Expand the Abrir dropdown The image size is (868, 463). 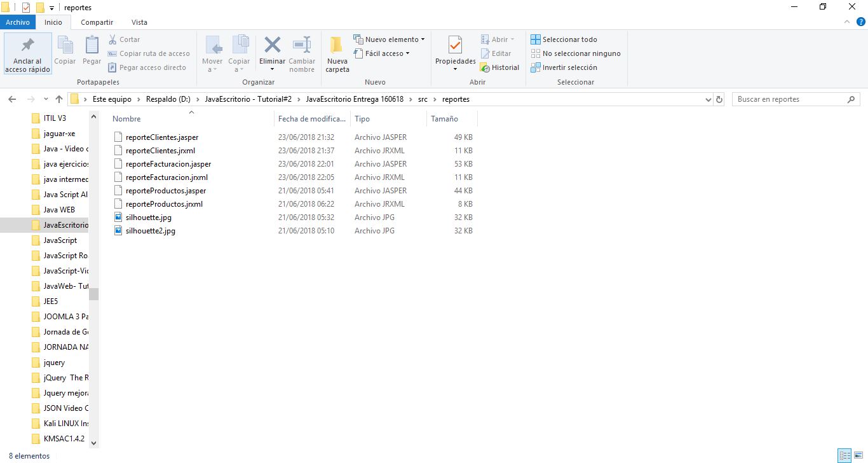498,39
